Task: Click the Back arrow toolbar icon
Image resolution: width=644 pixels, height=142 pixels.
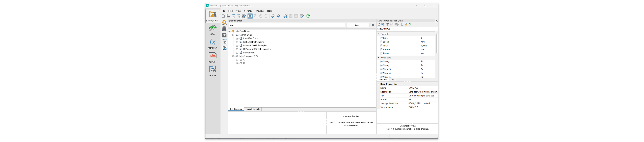Action: pos(261,16)
